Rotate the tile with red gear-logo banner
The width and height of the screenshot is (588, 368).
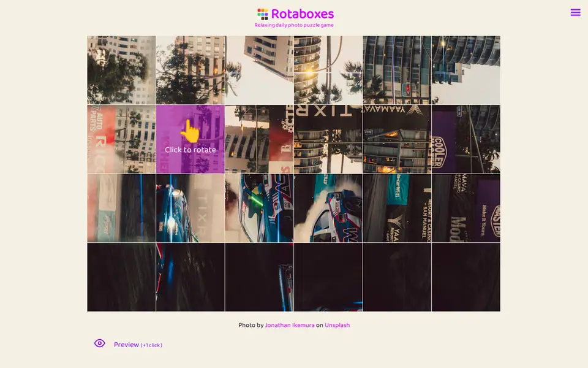(x=259, y=139)
